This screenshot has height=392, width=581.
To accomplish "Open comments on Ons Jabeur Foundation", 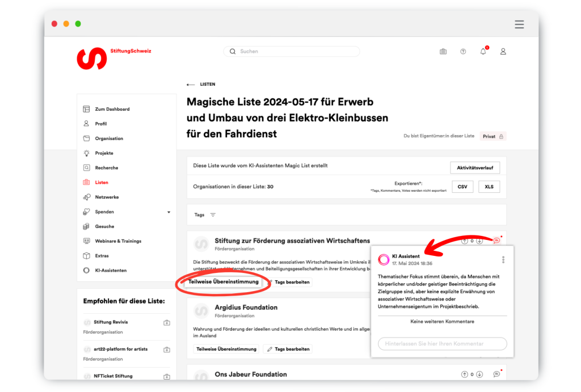I will click(496, 374).
